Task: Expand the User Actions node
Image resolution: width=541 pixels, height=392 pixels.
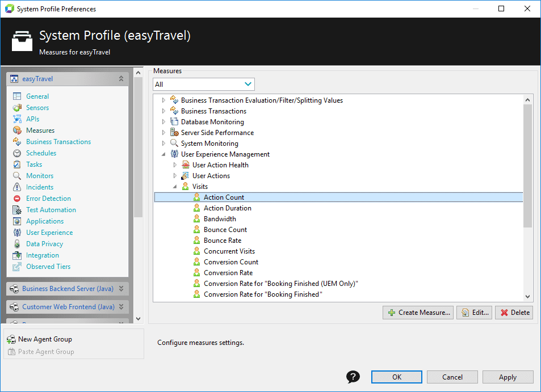Action: pos(175,175)
